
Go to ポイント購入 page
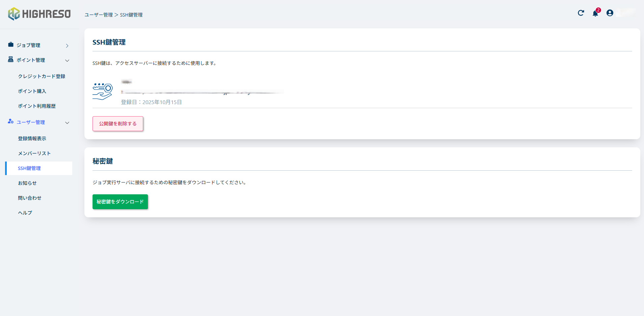tap(32, 91)
